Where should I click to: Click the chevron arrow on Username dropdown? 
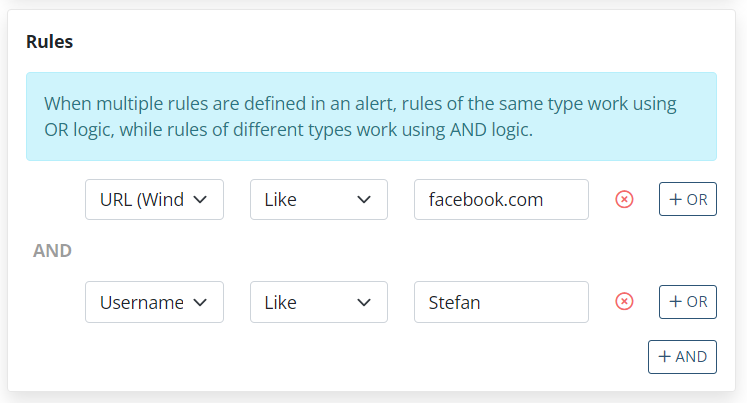pyautogui.click(x=200, y=302)
